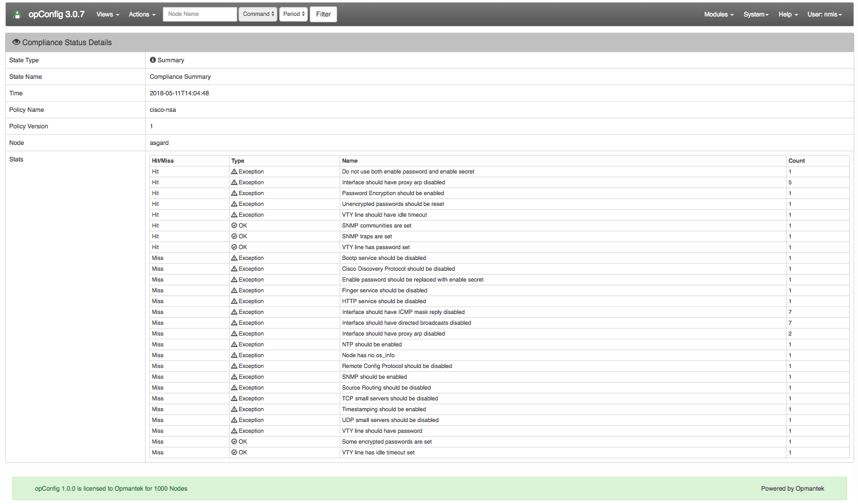This screenshot has width=858, height=504.
Task: Click the Compliance Summary state name value
Action: pos(180,76)
